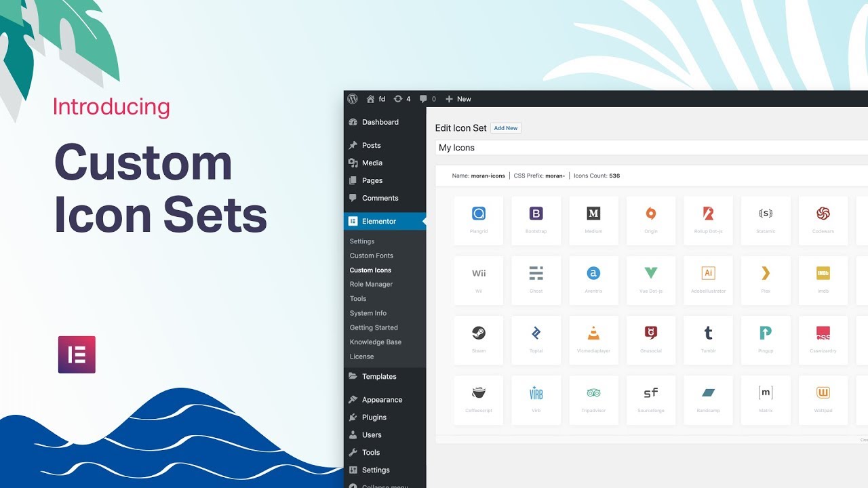868x488 pixels.
Task: Click the My Icons title field
Action: [509, 147]
